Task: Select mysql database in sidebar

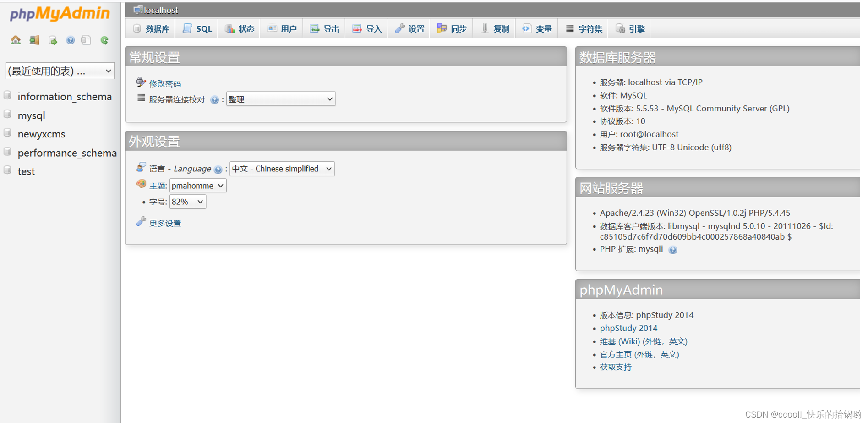Action: coord(31,115)
